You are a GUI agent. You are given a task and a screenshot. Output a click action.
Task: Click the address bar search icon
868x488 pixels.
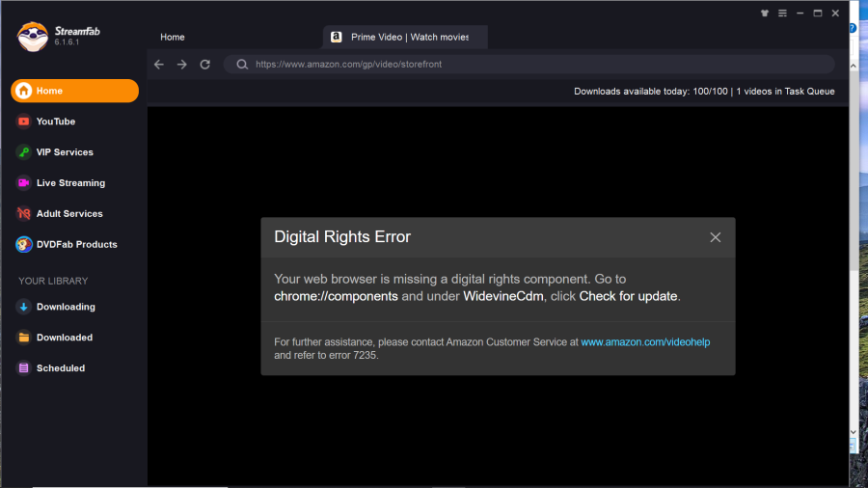(x=242, y=65)
